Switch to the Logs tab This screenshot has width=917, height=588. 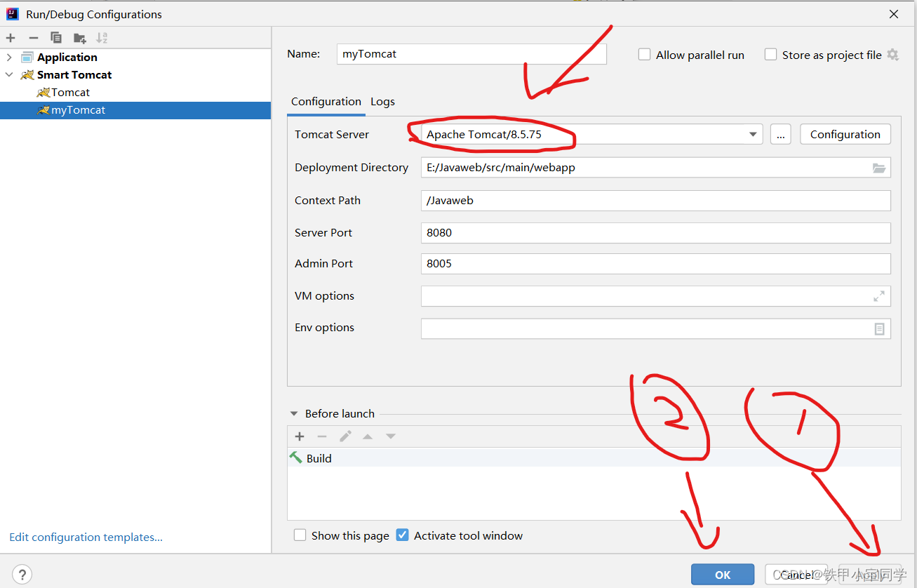click(382, 102)
